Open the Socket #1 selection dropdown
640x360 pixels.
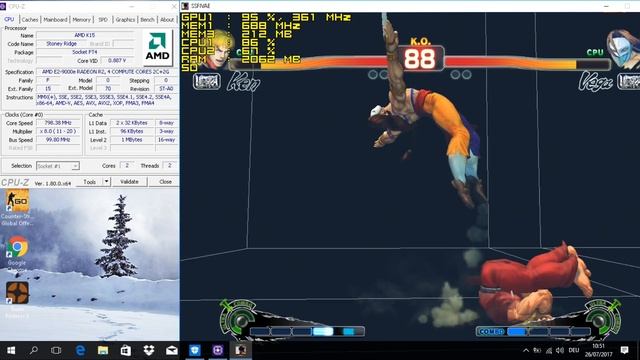tap(58, 166)
